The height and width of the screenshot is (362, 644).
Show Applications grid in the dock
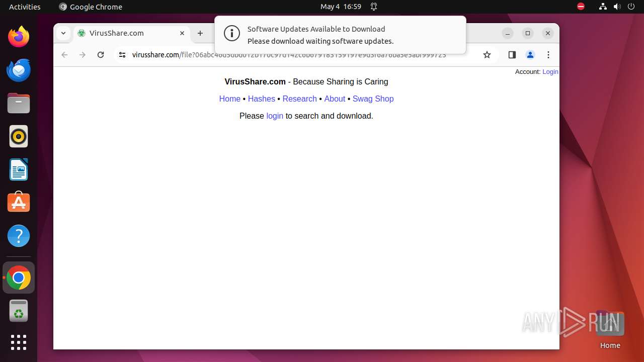19,342
